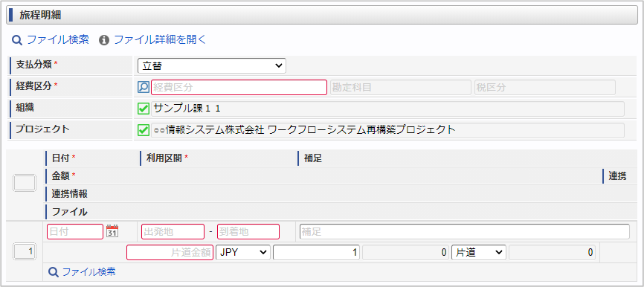Screen dimensions: 644x287
Task: Open ファイル詳細を開く link
Action: pos(159,40)
